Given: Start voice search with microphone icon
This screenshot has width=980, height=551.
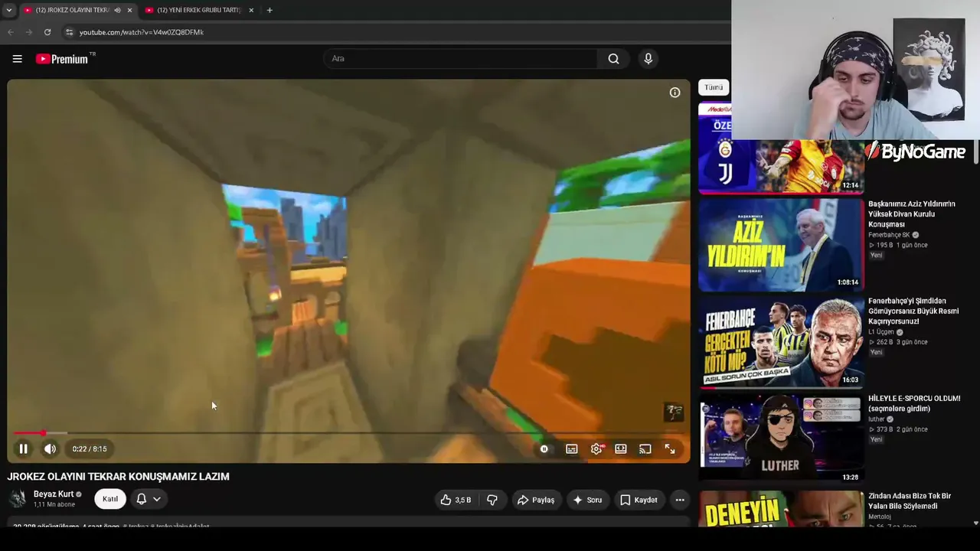Looking at the screenshot, I should click(x=648, y=59).
